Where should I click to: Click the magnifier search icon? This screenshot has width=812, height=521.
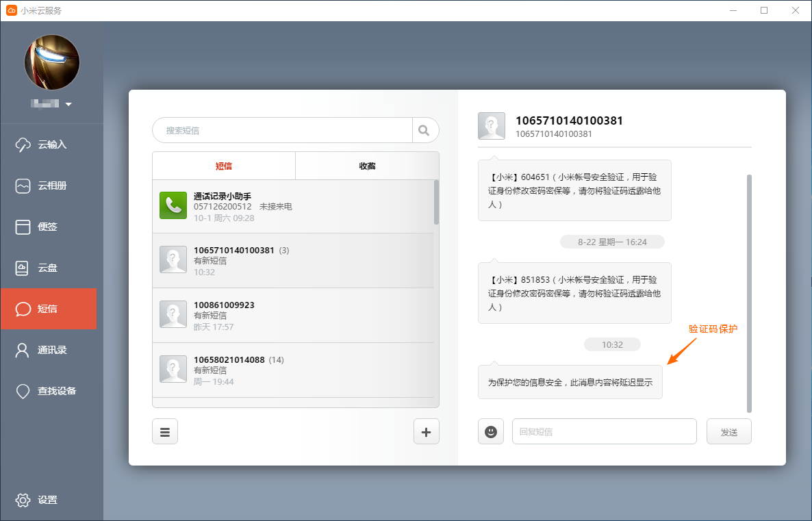click(424, 131)
